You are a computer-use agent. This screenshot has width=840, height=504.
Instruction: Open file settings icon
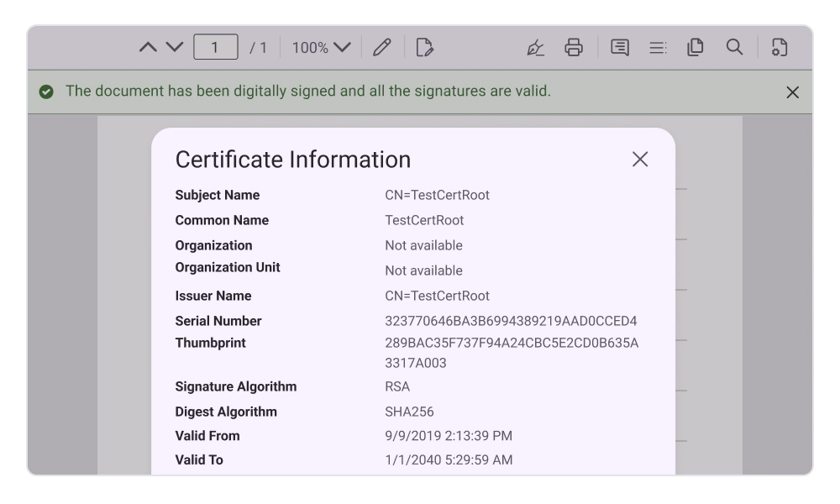(x=780, y=47)
